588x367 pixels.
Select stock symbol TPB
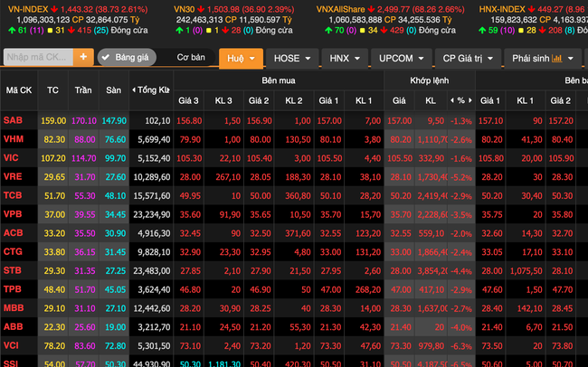point(13,289)
